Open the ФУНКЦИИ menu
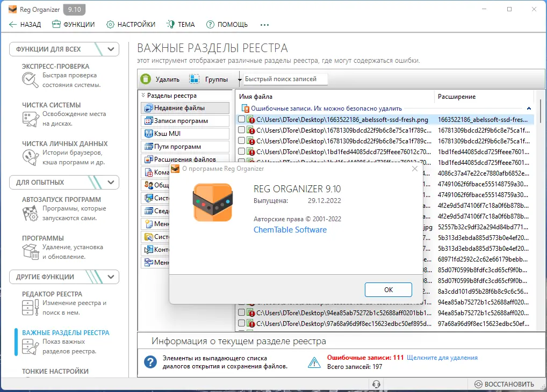Viewport: 547px width, 392px height. click(x=73, y=24)
